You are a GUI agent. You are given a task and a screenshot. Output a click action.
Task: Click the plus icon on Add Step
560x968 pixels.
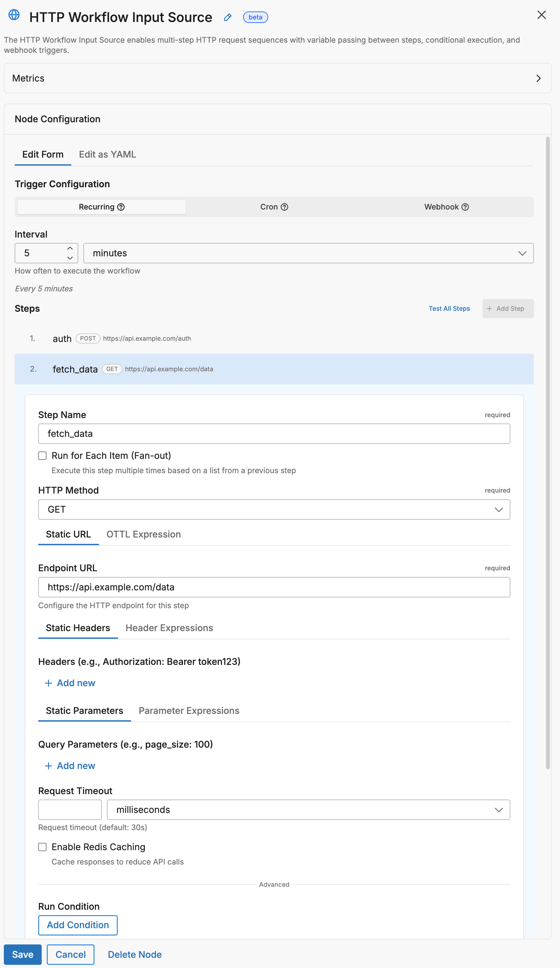pyautogui.click(x=490, y=309)
